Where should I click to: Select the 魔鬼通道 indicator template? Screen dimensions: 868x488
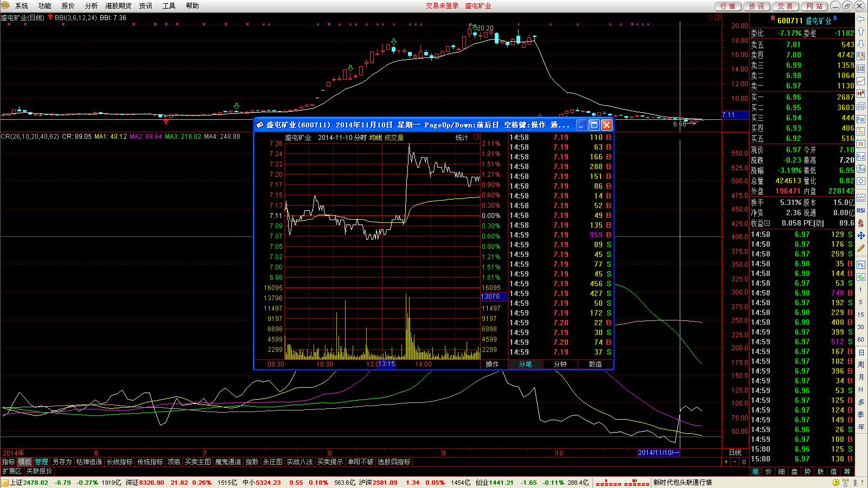coord(228,462)
